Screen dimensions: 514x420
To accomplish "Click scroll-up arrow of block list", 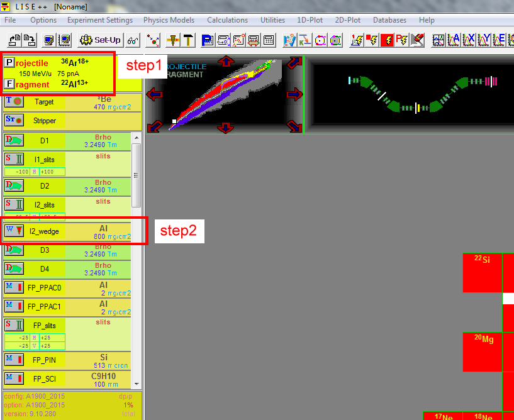I will click(x=136, y=138).
